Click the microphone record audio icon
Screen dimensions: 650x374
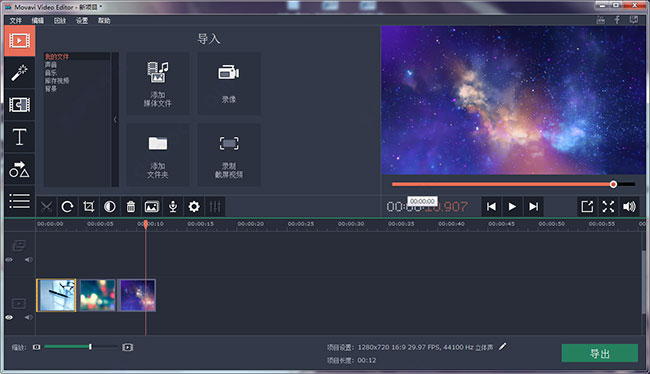click(173, 206)
